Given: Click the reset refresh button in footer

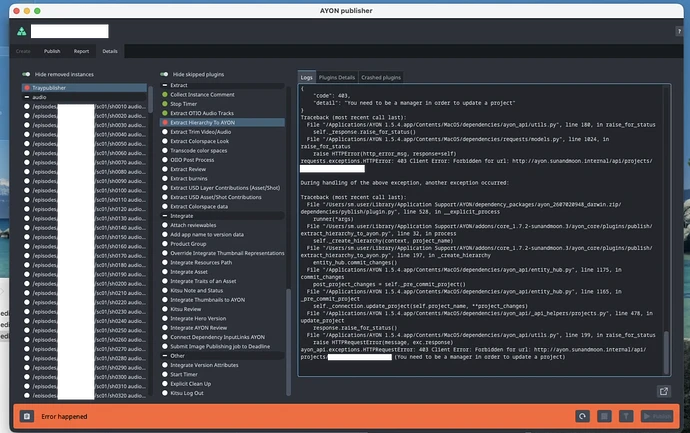Looking at the screenshot, I should pos(583,416).
